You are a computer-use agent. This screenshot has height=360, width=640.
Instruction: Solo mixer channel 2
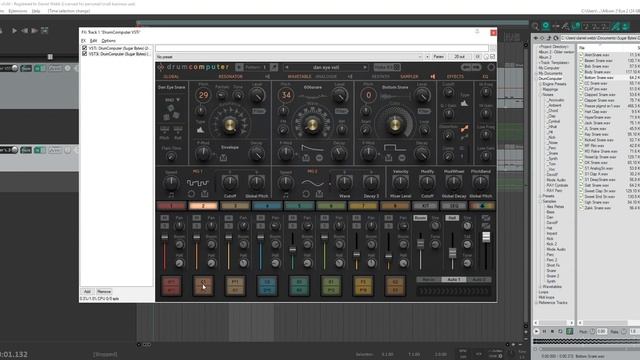[196, 226]
